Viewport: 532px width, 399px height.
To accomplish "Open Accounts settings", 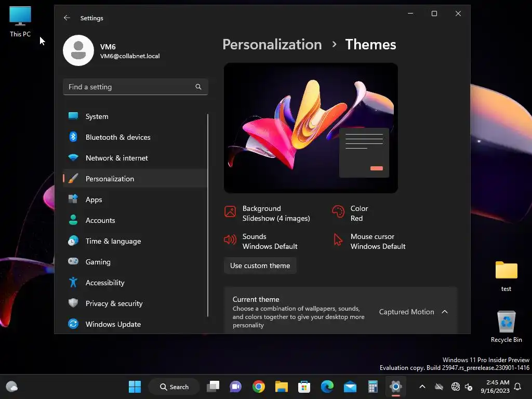I will 136,220.
